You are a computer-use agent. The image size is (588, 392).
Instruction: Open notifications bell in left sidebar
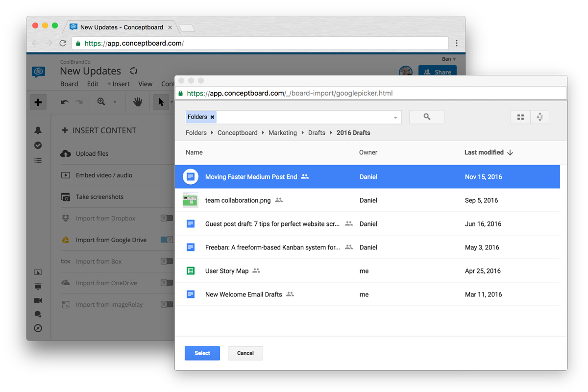[x=38, y=130]
